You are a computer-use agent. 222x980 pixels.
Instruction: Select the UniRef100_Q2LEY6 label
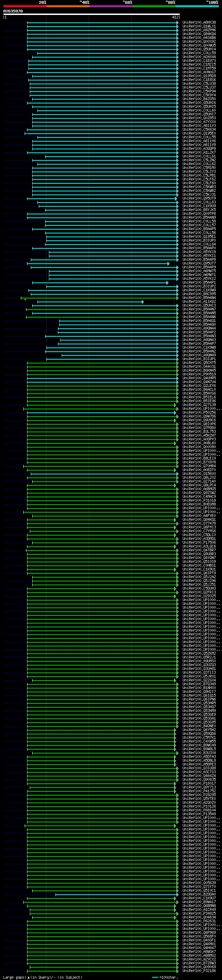pyautogui.click(x=199, y=386)
